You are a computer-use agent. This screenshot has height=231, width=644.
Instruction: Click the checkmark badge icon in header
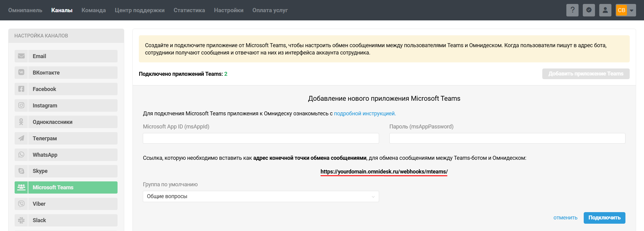(x=589, y=10)
